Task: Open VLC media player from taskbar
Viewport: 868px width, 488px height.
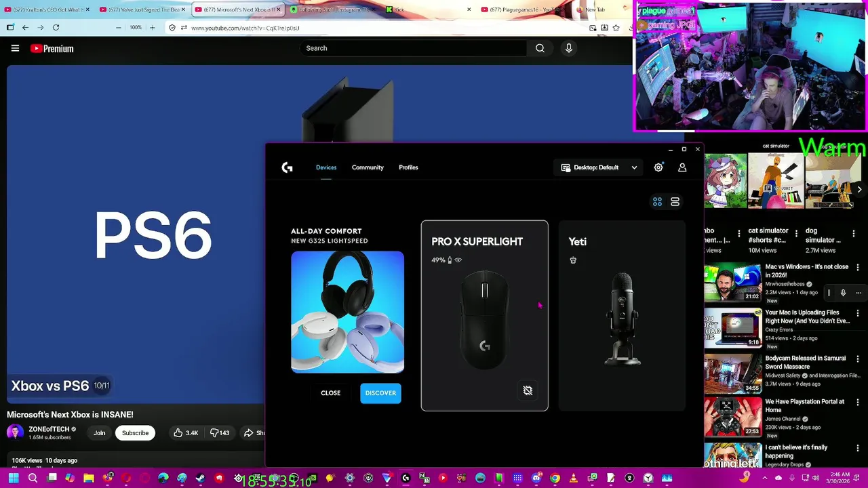Action: point(574,478)
